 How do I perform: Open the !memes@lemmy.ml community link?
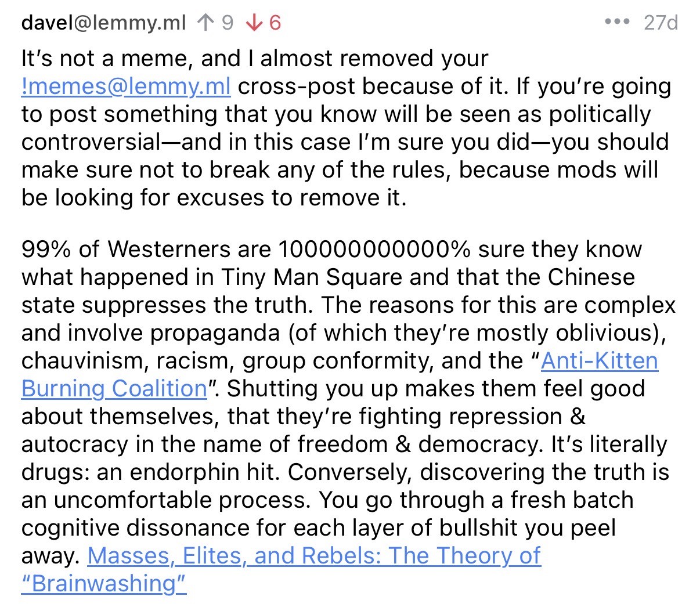[126, 86]
